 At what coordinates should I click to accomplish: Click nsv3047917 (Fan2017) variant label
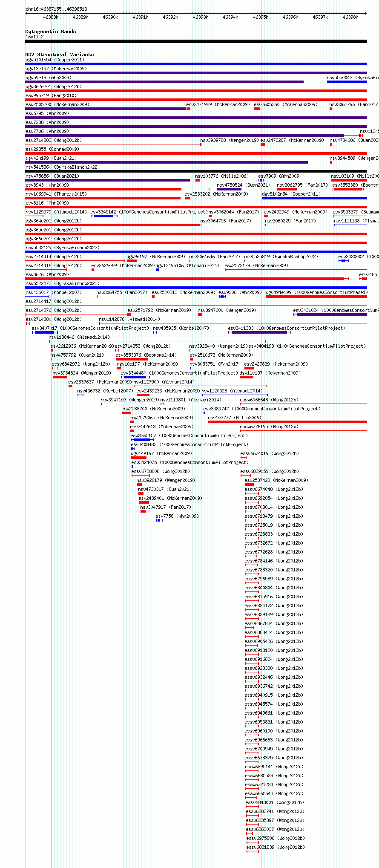(x=166, y=507)
